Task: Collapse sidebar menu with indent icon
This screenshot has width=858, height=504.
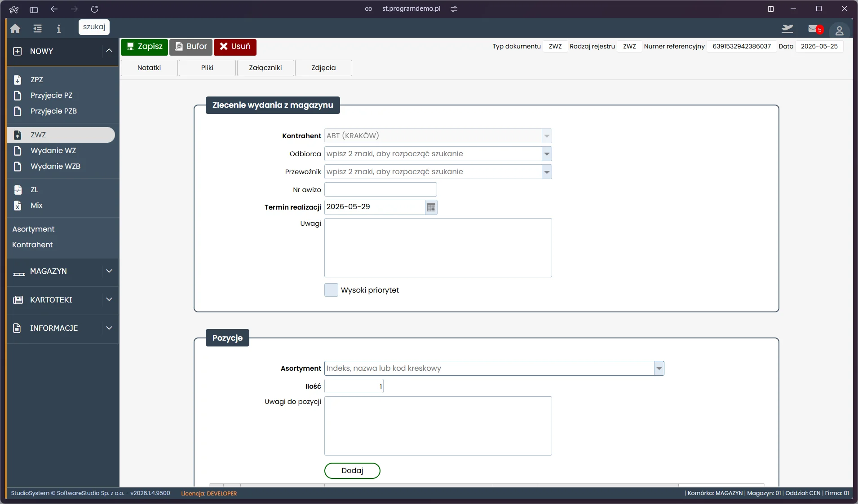Action: tap(37, 29)
